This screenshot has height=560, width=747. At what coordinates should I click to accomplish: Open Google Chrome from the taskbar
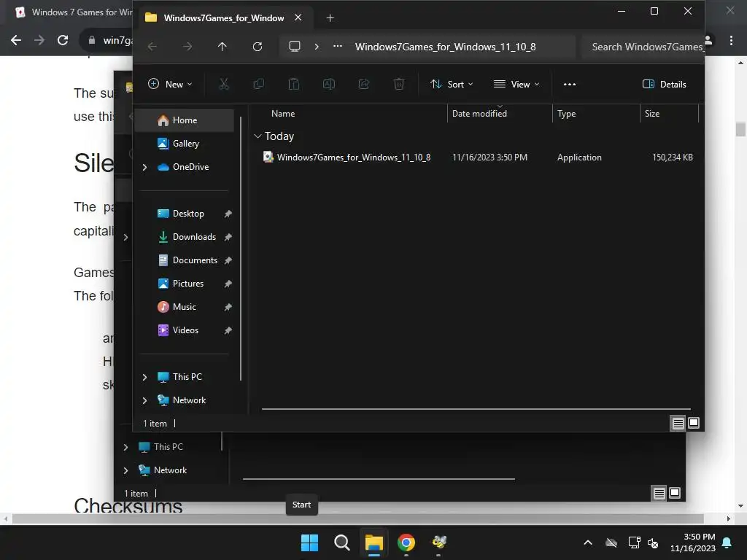tap(406, 542)
